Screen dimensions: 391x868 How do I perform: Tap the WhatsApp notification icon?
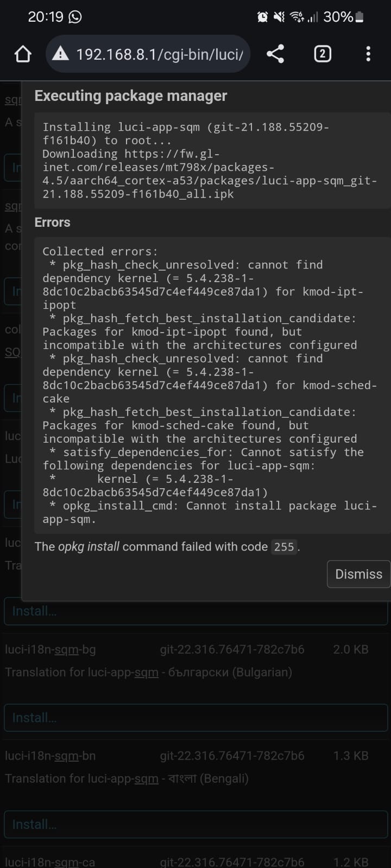point(75,17)
